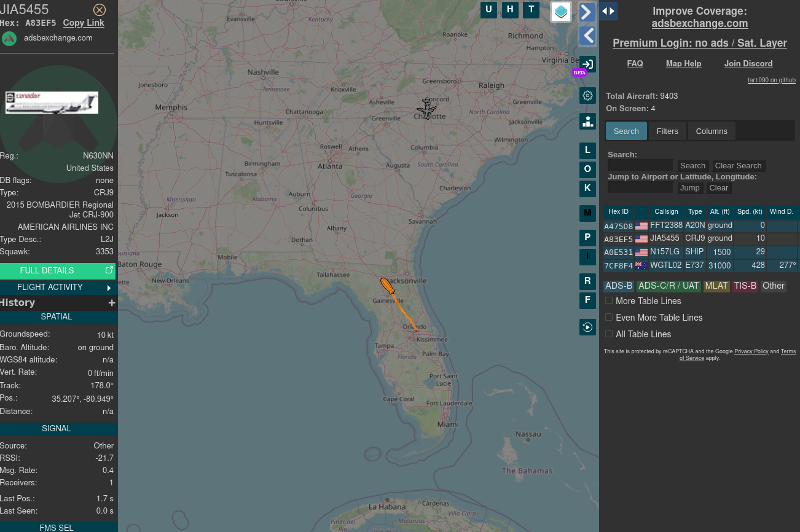
Task: Open adsbexchange.com coverage link
Action: 700,23
